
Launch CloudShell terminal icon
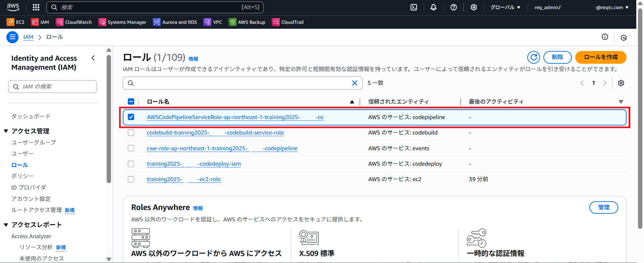coord(414,7)
